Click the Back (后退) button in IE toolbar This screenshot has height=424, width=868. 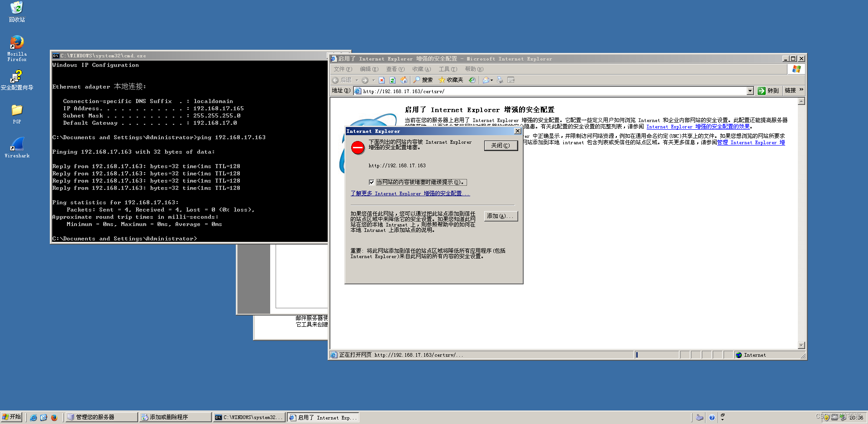[342, 80]
